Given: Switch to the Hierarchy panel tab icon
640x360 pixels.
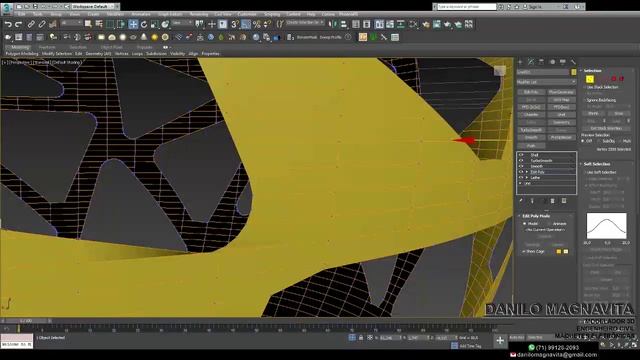Looking at the screenshot, I should [541, 62].
